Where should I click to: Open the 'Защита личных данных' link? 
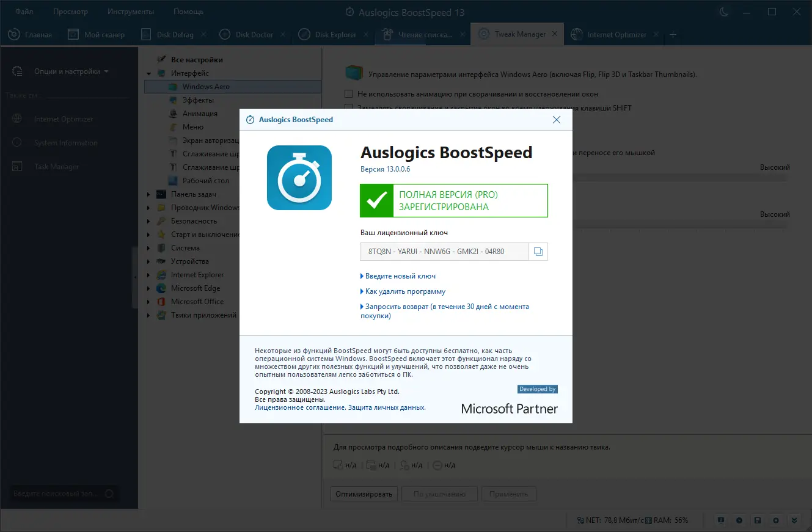point(387,407)
